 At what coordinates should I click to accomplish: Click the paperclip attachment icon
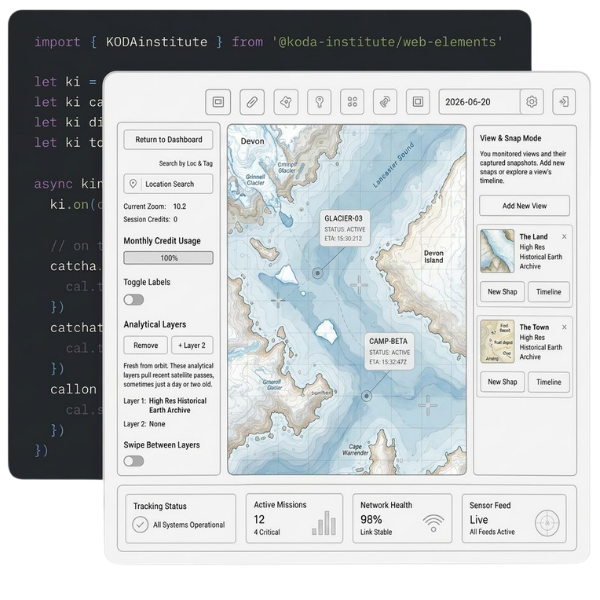click(252, 102)
